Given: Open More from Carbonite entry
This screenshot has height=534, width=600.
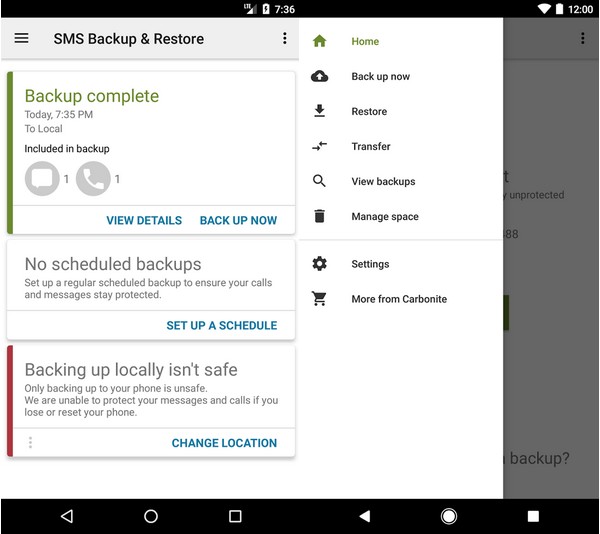Looking at the screenshot, I should (401, 299).
